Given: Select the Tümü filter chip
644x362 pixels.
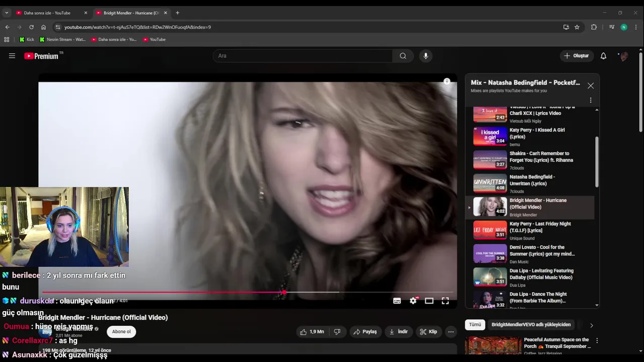Looking at the screenshot, I should click(x=475, y=325).
